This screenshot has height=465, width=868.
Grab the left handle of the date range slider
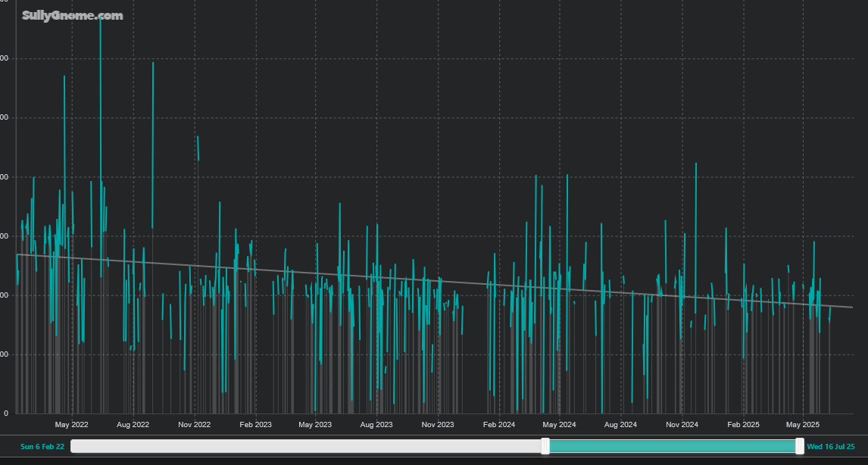545,446
